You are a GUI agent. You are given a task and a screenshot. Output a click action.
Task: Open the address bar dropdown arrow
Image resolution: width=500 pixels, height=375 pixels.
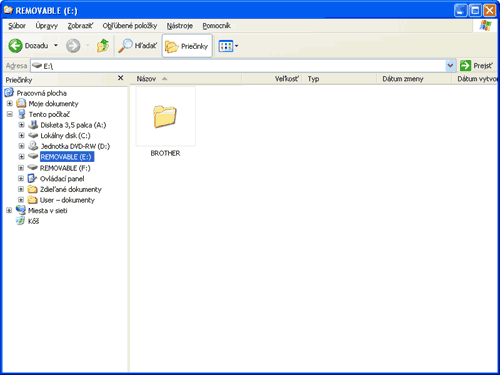pyautogui.click(x=450, y=66)
